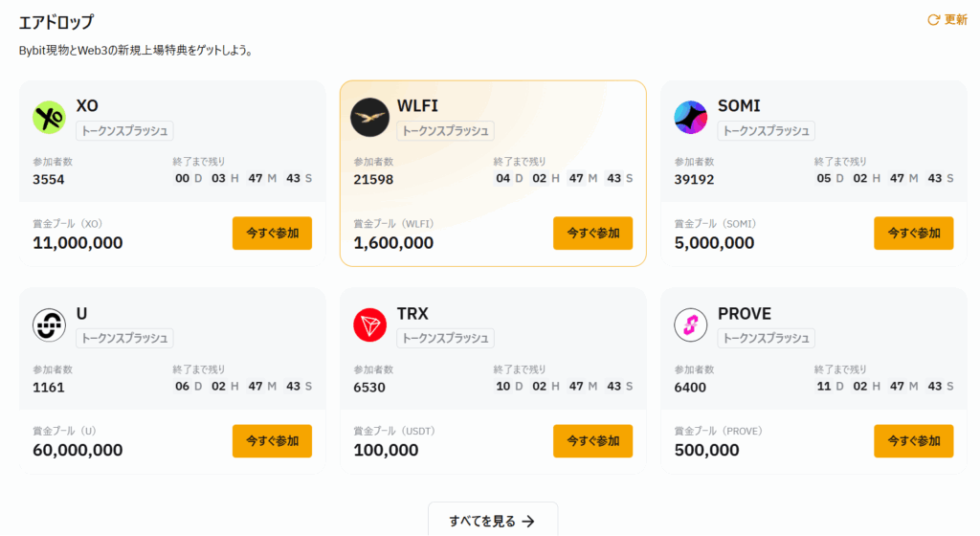The width and height of the screenshot is (980, 536).
Task: Open the PROVE title text
Action: click(x=744, y=314)
